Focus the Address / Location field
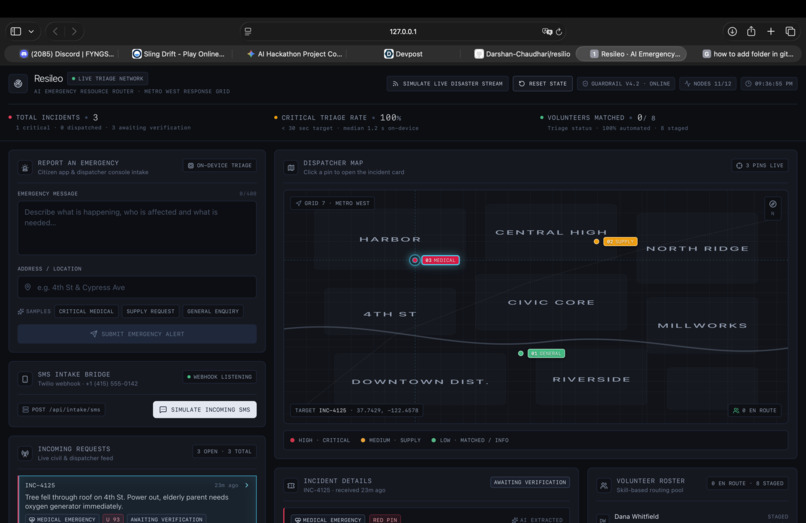This screenshot has height=523, width=806. tap(137, 287)
